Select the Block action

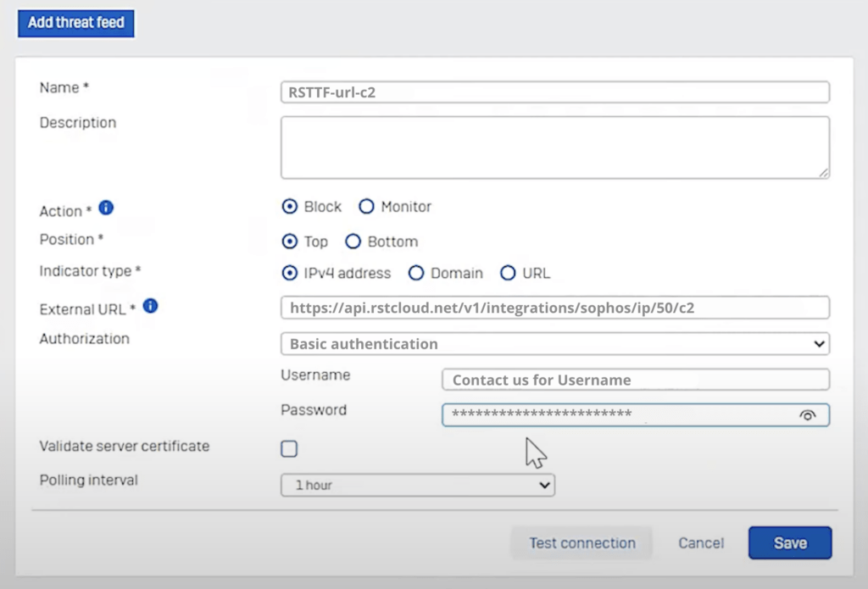point(290,206)
